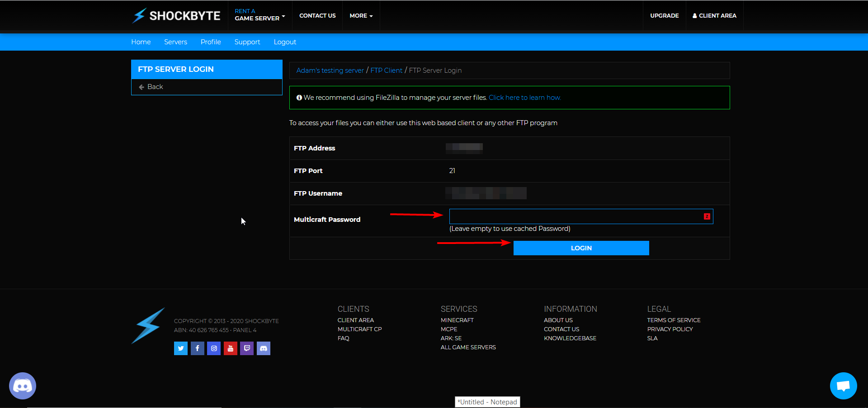Open the Discord chat widget bottom left
The image size is (868, 408).
pos(22,385)
